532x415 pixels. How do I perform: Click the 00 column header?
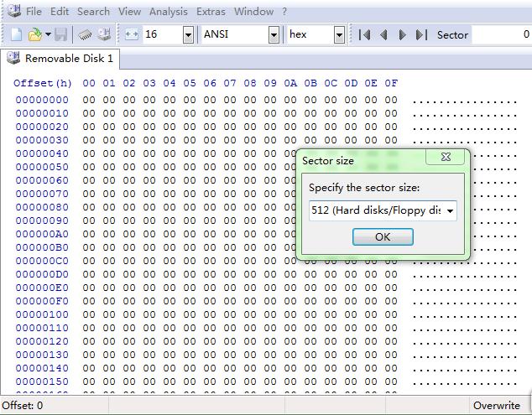click(x=89, y=83)
